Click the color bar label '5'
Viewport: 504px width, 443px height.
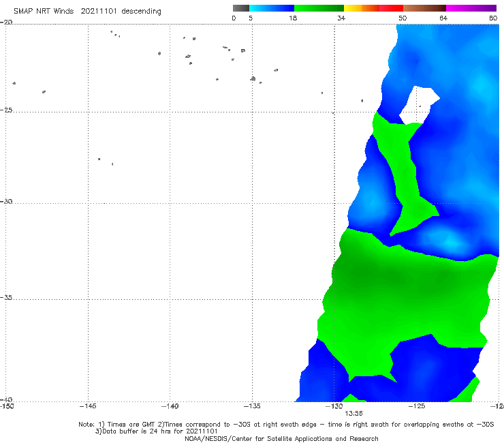click(x=251, y=18)
